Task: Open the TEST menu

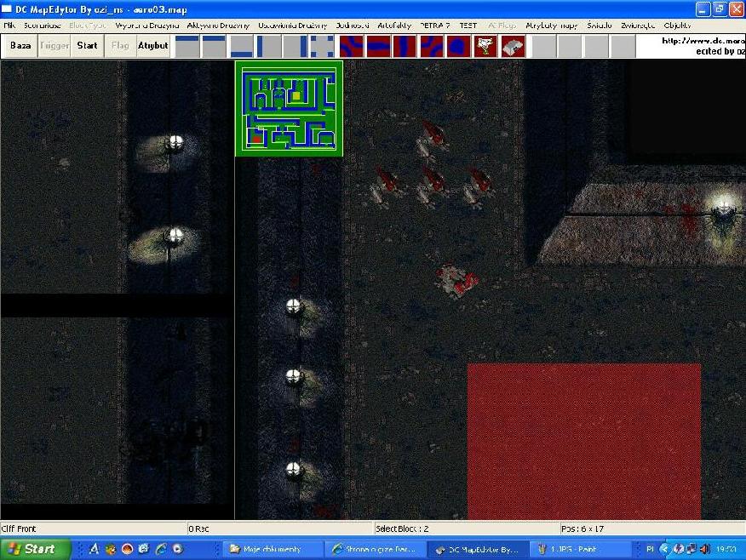Action: click(468, 26)
